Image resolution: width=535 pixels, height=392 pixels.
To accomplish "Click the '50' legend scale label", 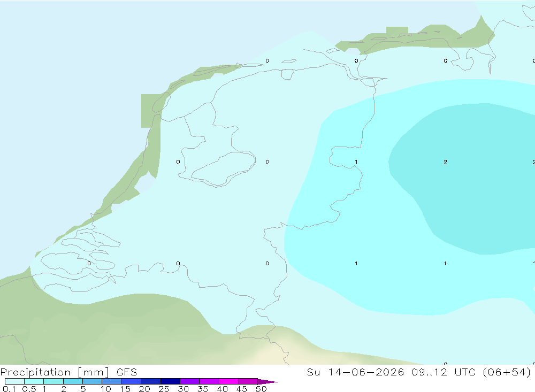I will [x=261, y=389].
